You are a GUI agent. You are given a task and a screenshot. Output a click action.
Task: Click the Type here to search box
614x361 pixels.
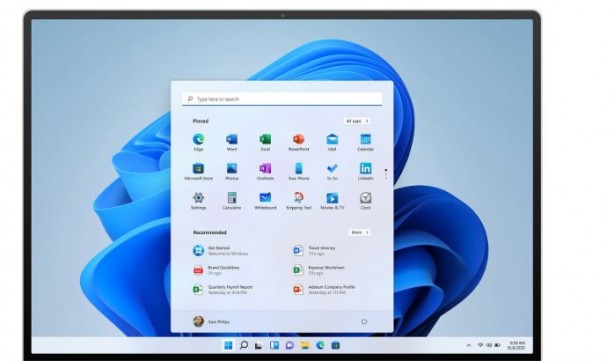282,99
